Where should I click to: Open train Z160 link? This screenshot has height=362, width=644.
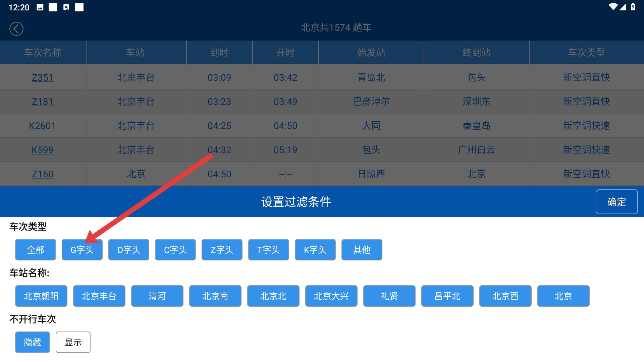click(x=43, y=174)
